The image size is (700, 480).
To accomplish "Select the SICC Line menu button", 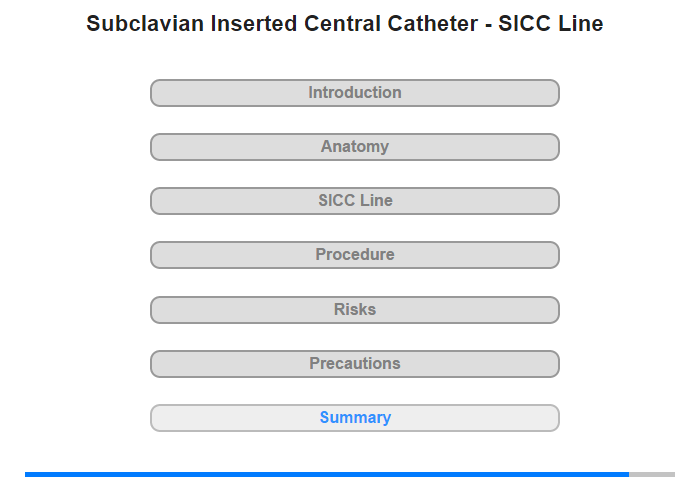I will [354, 201].
